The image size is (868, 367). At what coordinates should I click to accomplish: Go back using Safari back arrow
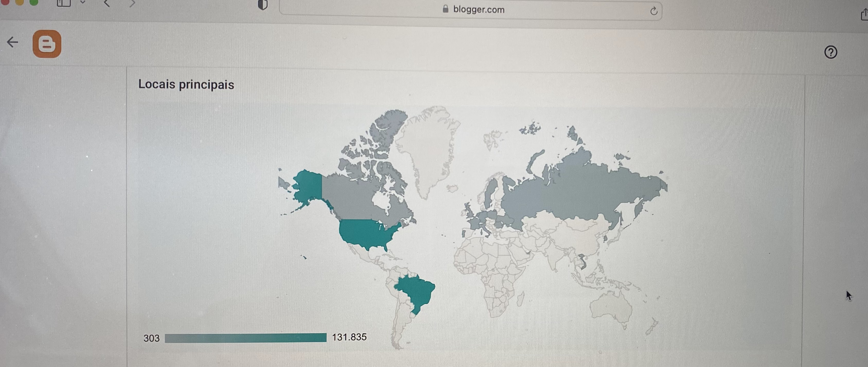click(x=107, y=3)
